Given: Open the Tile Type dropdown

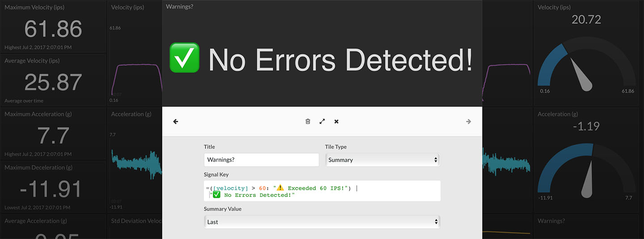Looking at the screenshot, I should pyautogui.click(x=382, y=160).
